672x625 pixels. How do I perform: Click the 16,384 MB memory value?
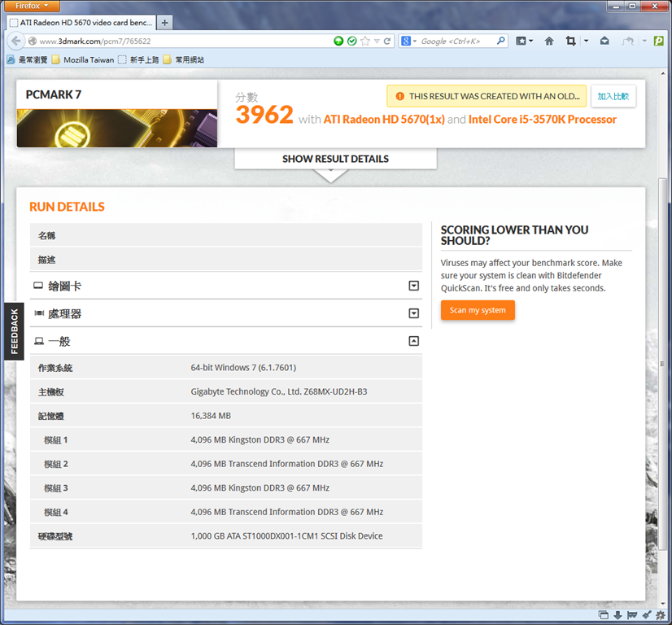[x=211, y=415]
